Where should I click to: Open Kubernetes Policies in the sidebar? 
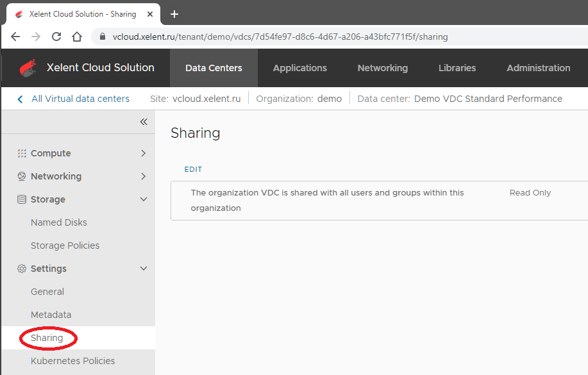point(72,361)
